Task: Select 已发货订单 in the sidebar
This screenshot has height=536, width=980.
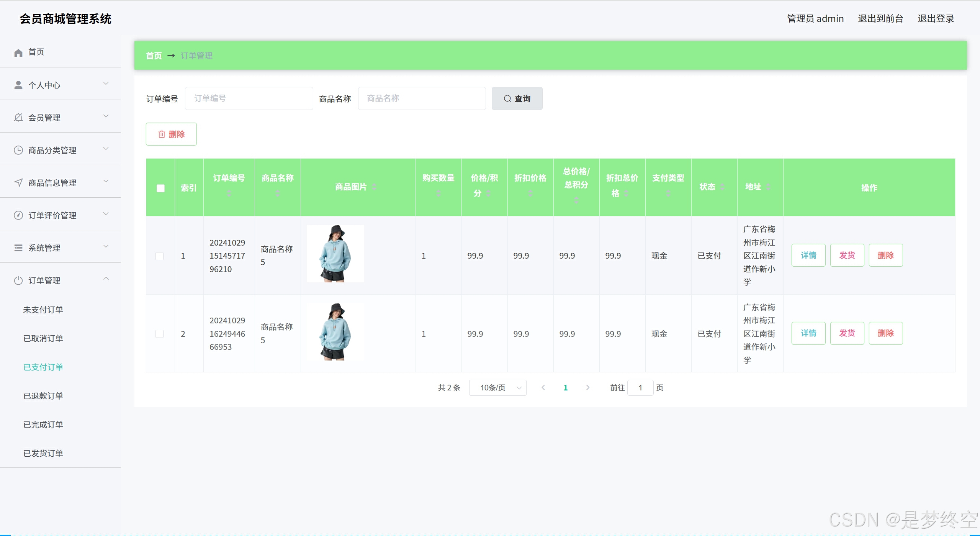Action: tap(43, 453)
